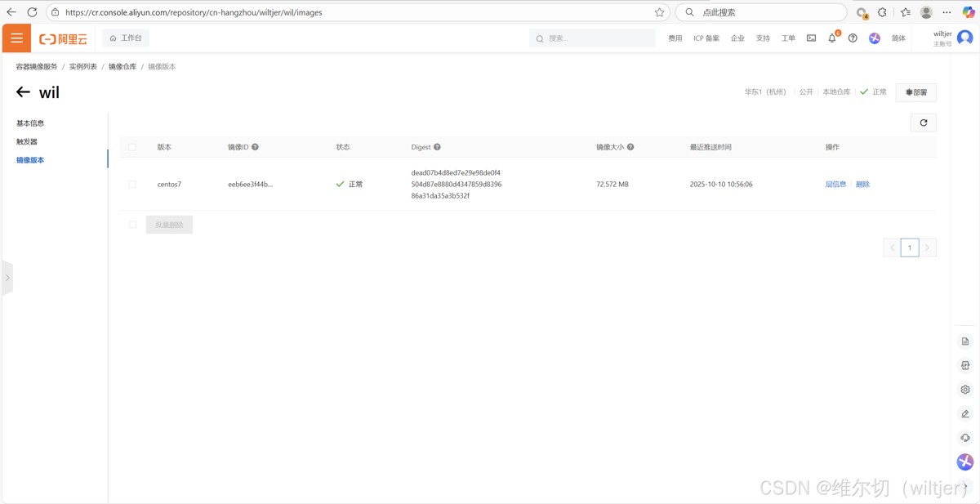The image size is (980, 504).
Task: Click the centos7 version name
Action: coord(169,185)
